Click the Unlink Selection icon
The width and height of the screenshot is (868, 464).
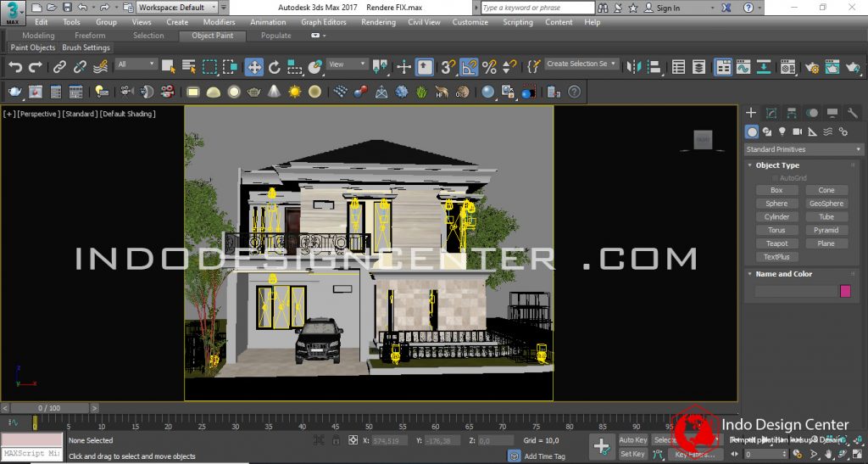pyautogui.click(x=80, y=67)
